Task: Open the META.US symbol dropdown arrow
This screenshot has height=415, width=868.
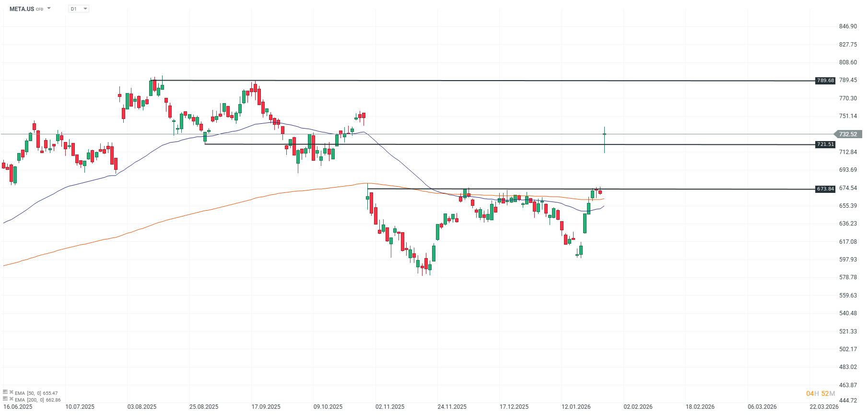Action: click(x=49, y=9)
